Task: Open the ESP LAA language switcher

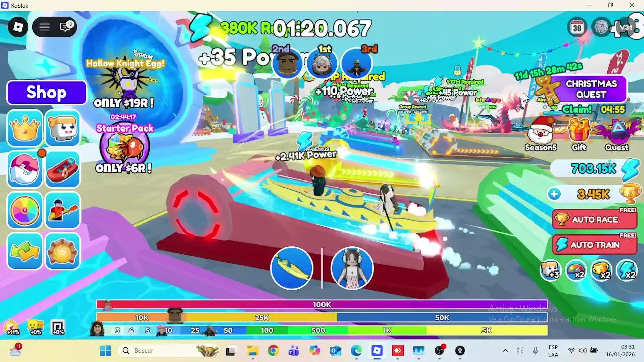Action: [553, 351]
